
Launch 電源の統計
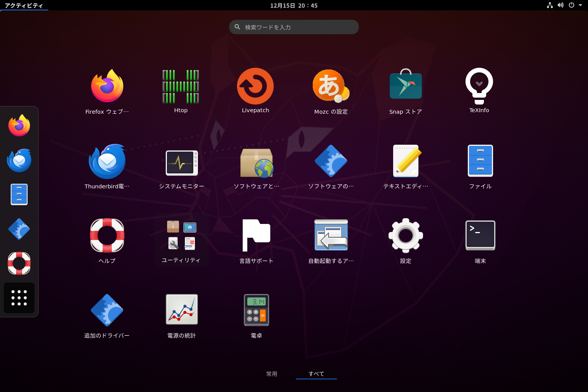click(182, 309)
